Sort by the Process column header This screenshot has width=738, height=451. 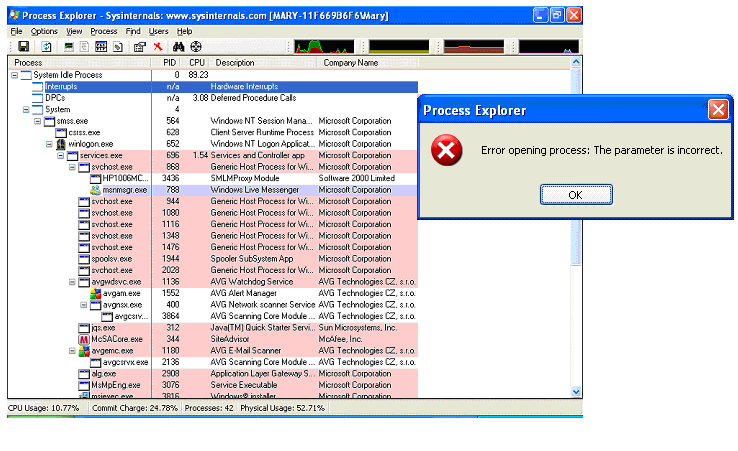pyautogui.click(x=79, y=63)
